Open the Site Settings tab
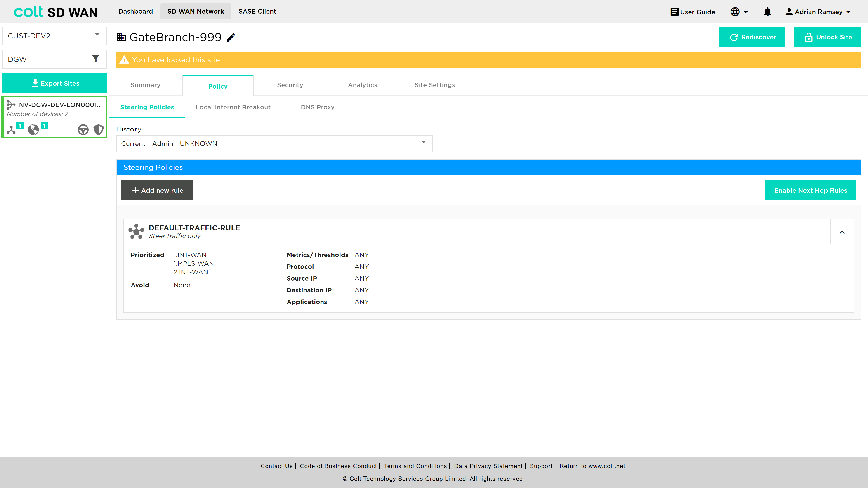Screen dimensions: 868x488 tap(435, 85)
